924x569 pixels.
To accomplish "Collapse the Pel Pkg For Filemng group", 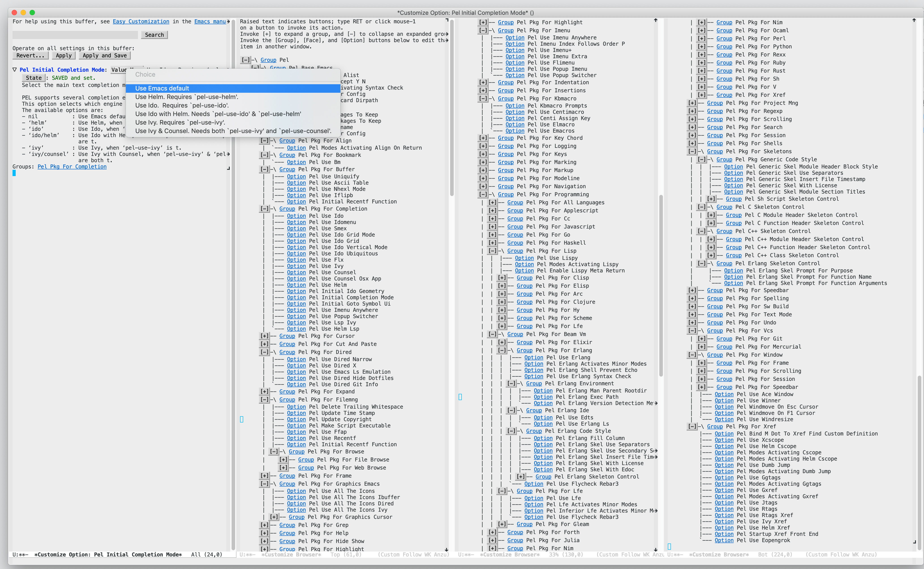I will [265, 400].
